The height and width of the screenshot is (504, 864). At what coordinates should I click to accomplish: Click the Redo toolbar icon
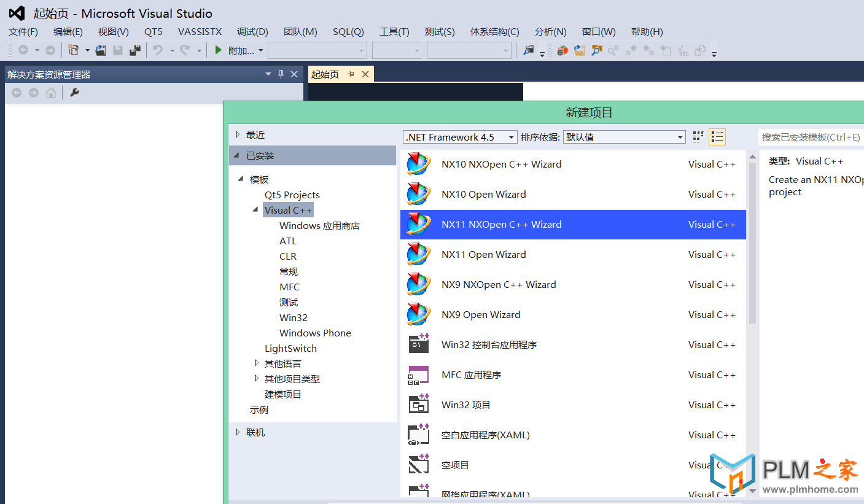185,50
